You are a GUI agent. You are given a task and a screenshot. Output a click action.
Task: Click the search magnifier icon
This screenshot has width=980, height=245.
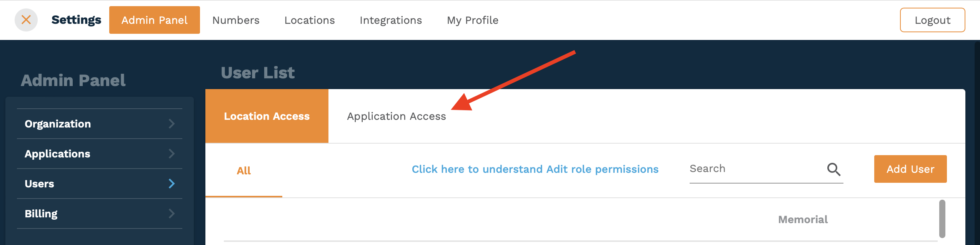click(833, 169)
